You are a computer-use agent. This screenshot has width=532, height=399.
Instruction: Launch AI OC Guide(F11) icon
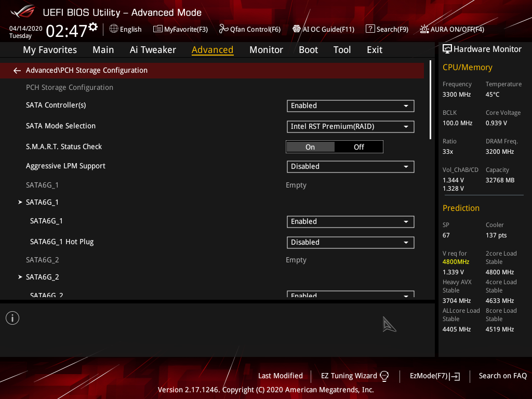[297, 29]
